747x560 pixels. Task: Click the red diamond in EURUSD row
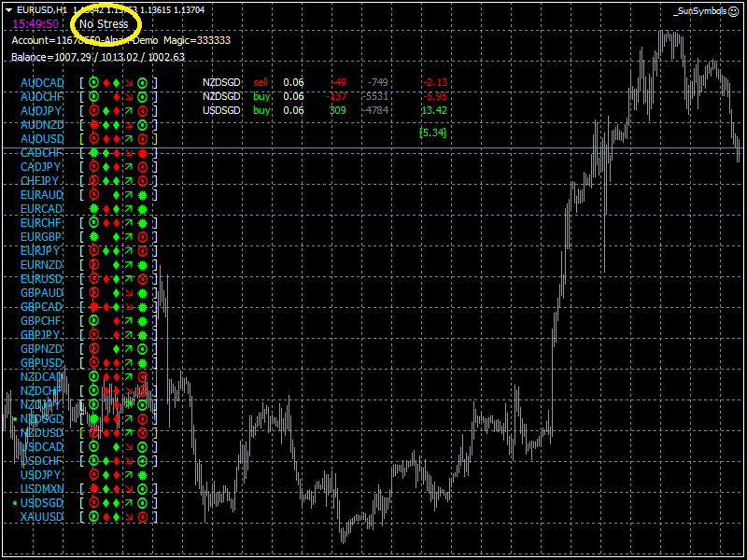[106, 278]
